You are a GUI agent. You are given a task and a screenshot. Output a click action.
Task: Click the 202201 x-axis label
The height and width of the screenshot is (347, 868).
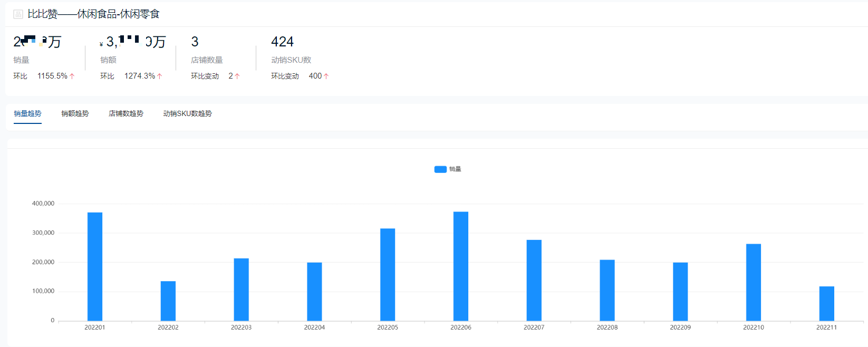95,327
